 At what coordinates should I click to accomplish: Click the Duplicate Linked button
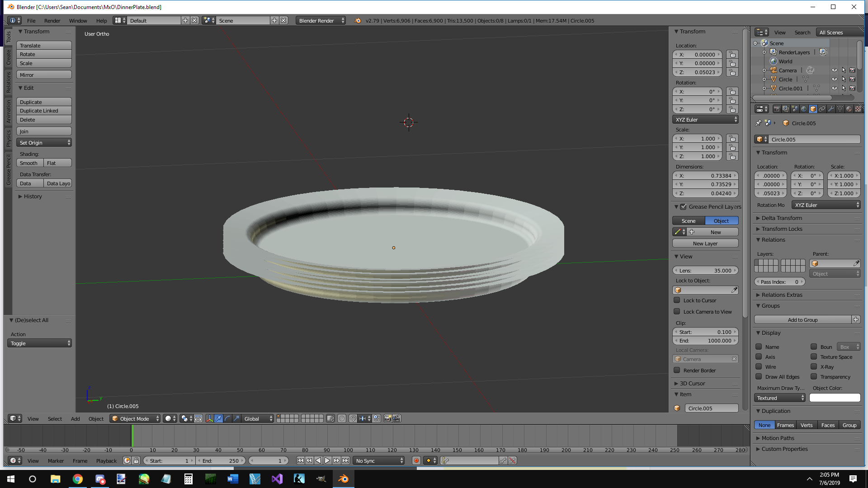pyautogui.click(x=44, y=111)
